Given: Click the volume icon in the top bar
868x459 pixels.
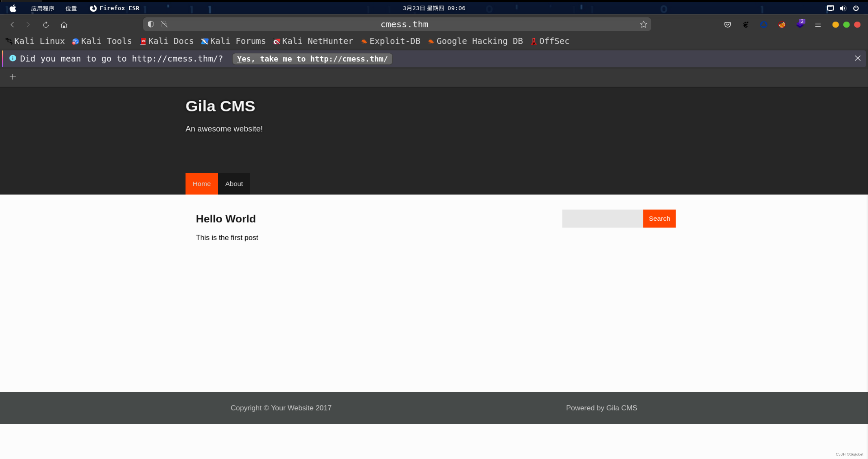Looking at the screenshot, I should click(843, 8).
